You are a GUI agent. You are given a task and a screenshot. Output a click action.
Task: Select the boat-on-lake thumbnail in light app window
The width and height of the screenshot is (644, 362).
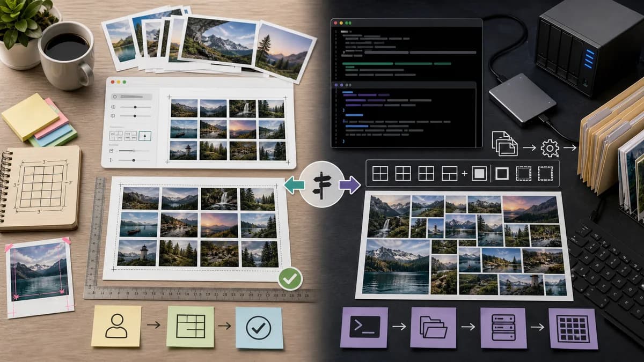(184, 129)
